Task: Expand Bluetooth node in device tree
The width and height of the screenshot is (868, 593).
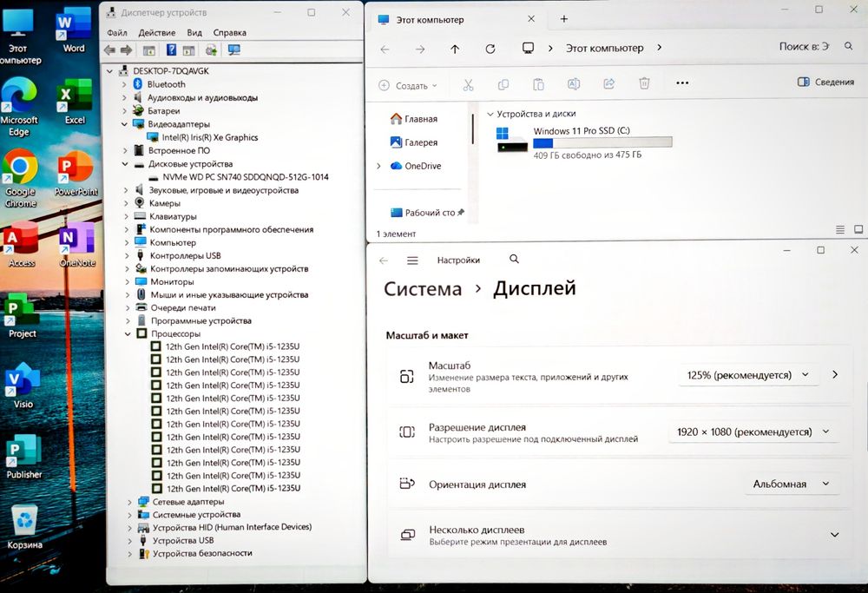Action: [124, 84]
